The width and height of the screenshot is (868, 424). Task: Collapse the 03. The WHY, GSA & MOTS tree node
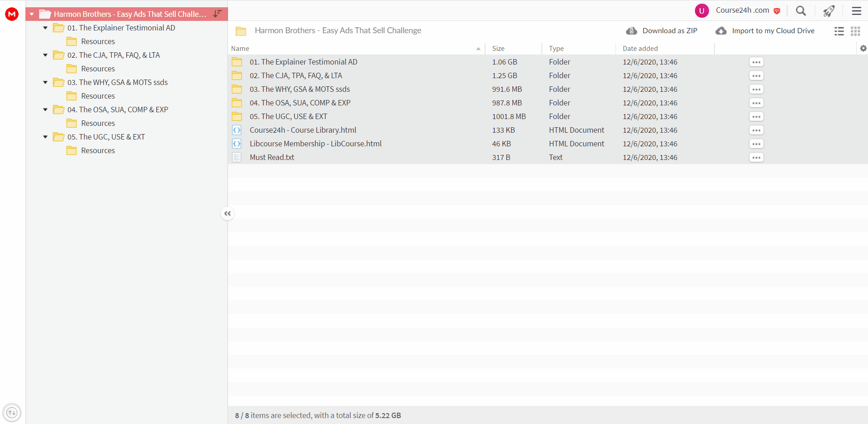tap(45, 82)
